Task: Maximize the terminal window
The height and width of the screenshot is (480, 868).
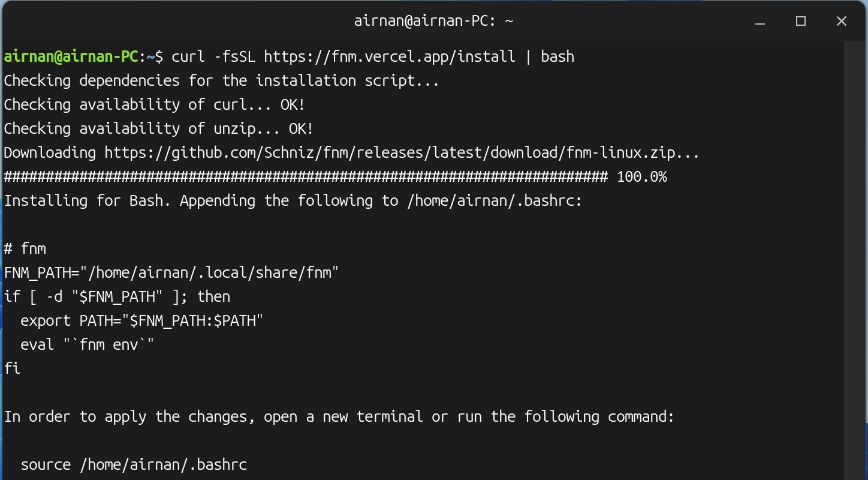Action: tap(801, 22)
